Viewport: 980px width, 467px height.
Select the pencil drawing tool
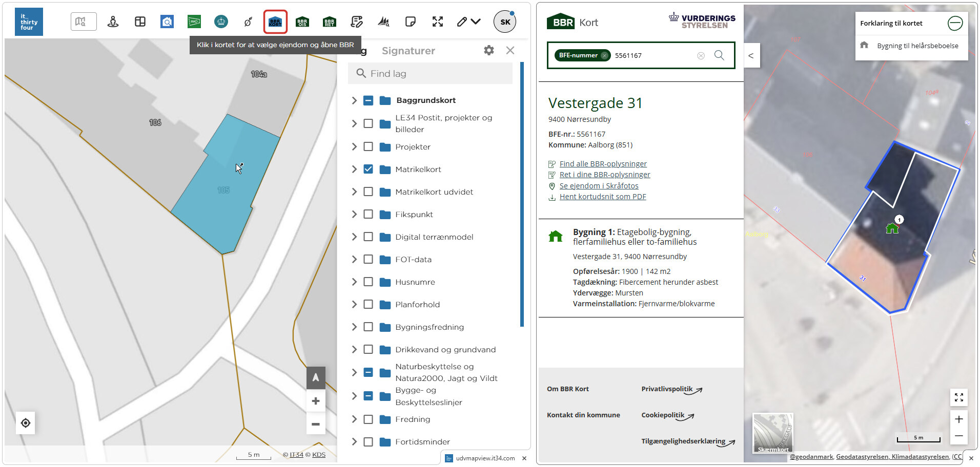pos(462,22)
